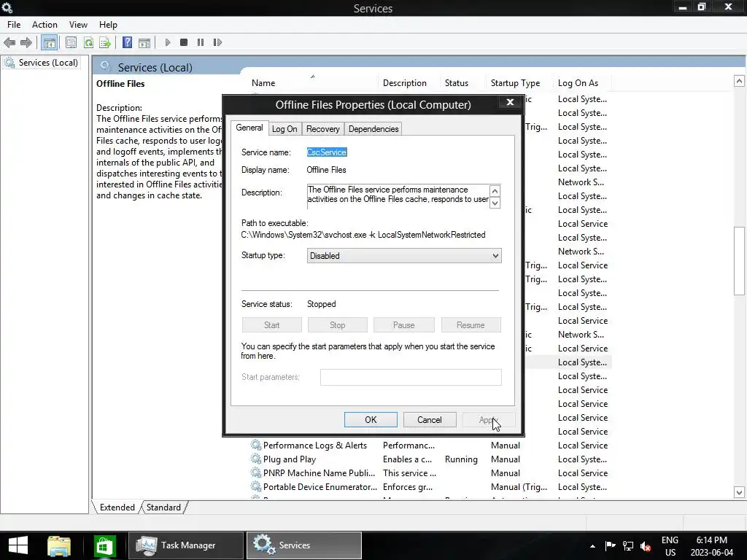Image resolution: width=747 pixels, height=560 pixels.
Task: Open the View menu
Action: point(78,25)
